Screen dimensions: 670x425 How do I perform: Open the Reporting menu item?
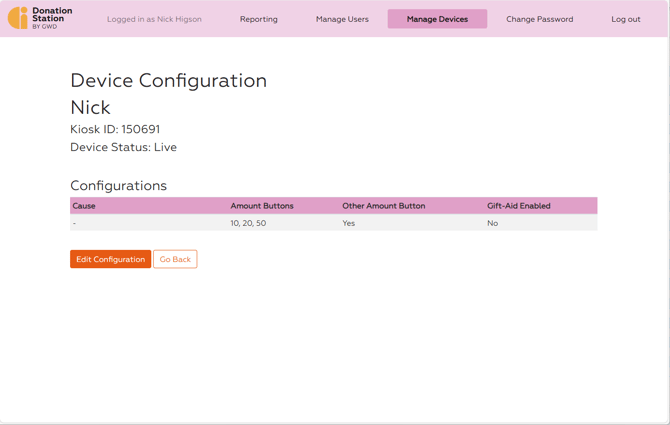point(259,19)
